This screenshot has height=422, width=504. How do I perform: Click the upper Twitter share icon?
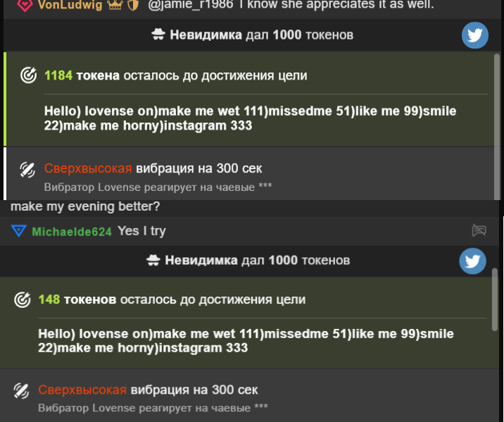474,35
